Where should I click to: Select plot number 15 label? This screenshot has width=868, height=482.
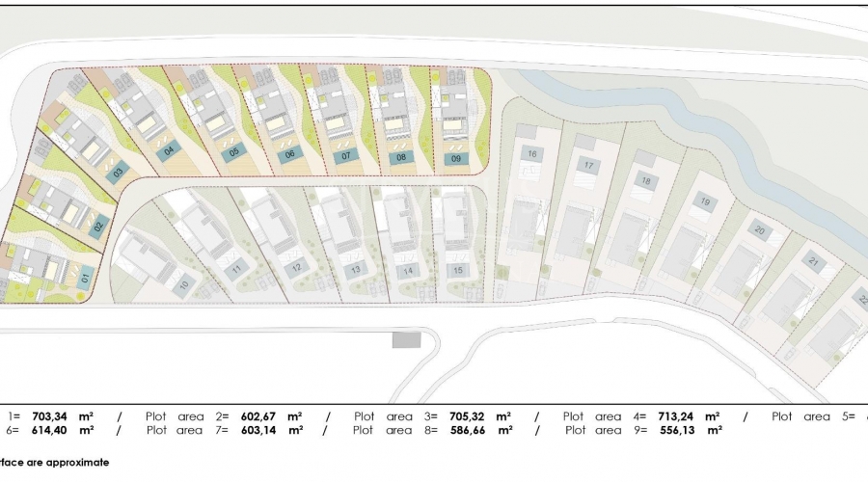(458, 271)
